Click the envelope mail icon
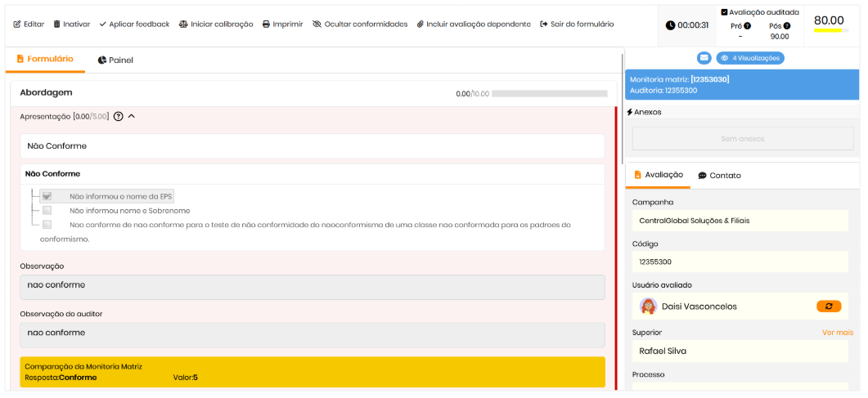The image size is (868, 398). (704, 58)
